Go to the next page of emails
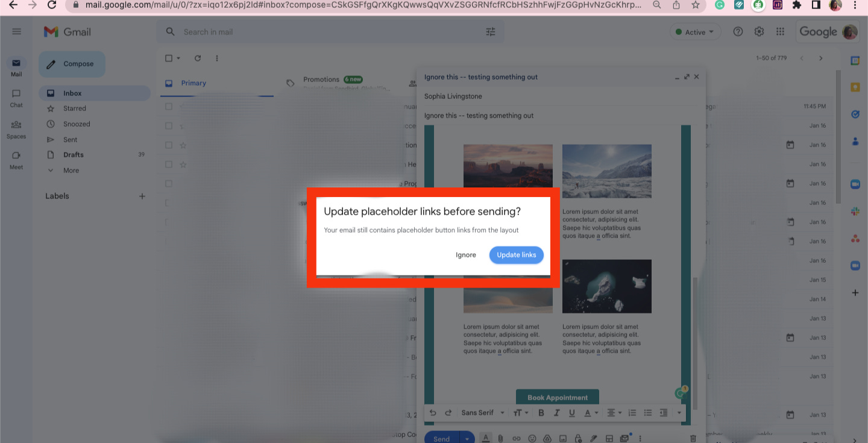 coord(820,58)
